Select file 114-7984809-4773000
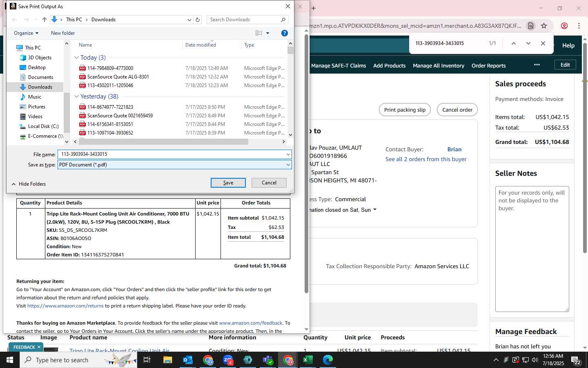Image resolution: width=588 pixels, height=368 pixels. tap(110, 68)
